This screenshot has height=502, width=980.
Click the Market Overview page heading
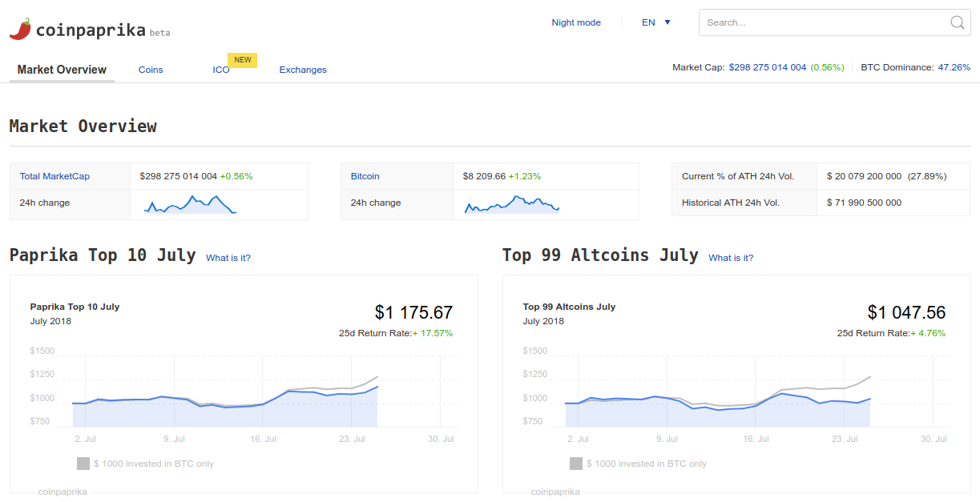83,126
